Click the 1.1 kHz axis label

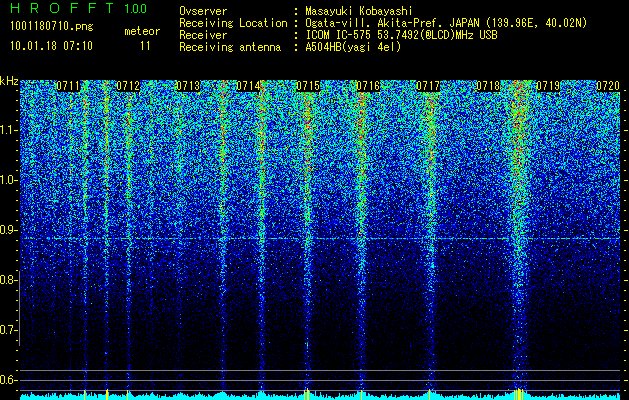click(x=8, y=130)
